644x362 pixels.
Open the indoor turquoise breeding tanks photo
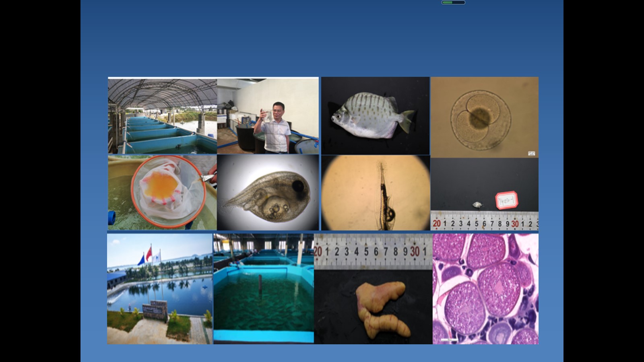pos(263,289)
